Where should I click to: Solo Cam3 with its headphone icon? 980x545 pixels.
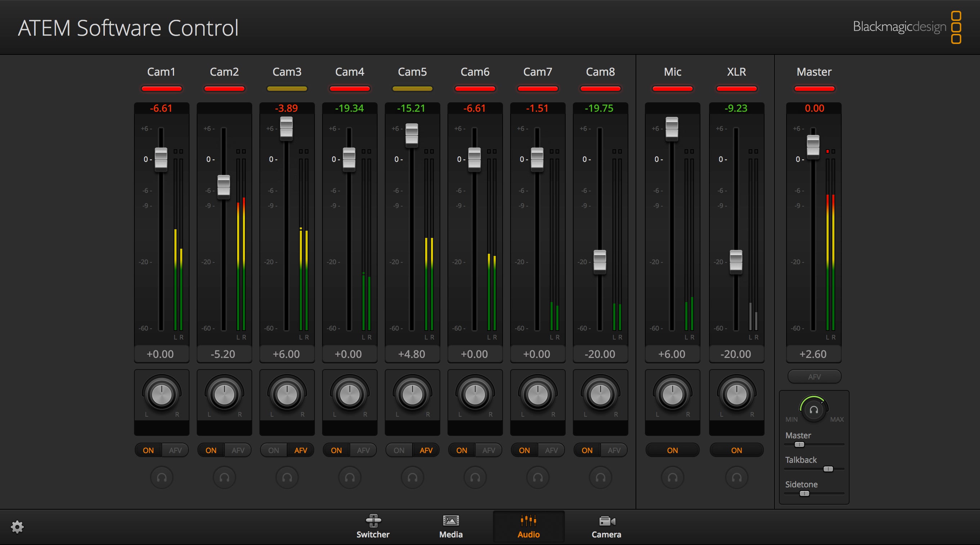(x=287, y=477)
